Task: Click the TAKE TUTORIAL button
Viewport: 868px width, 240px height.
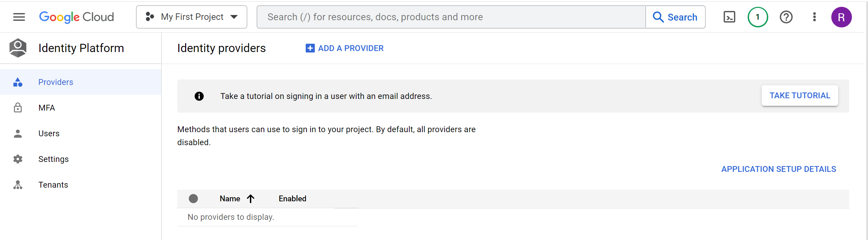Action: point(800,96)
